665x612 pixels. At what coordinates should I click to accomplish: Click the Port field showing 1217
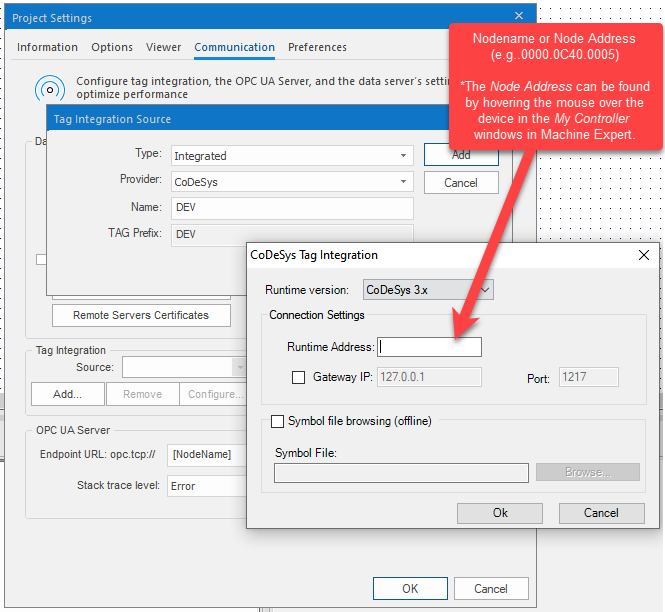[589, 377]
